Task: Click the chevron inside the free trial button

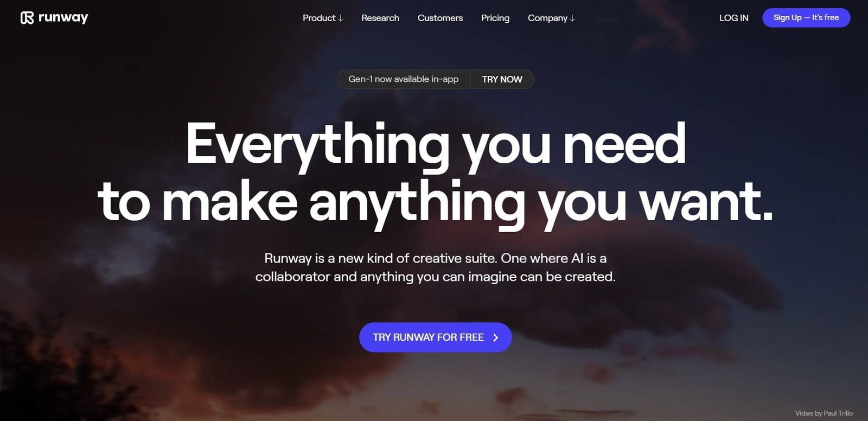Action: click(x=495, y=337)
